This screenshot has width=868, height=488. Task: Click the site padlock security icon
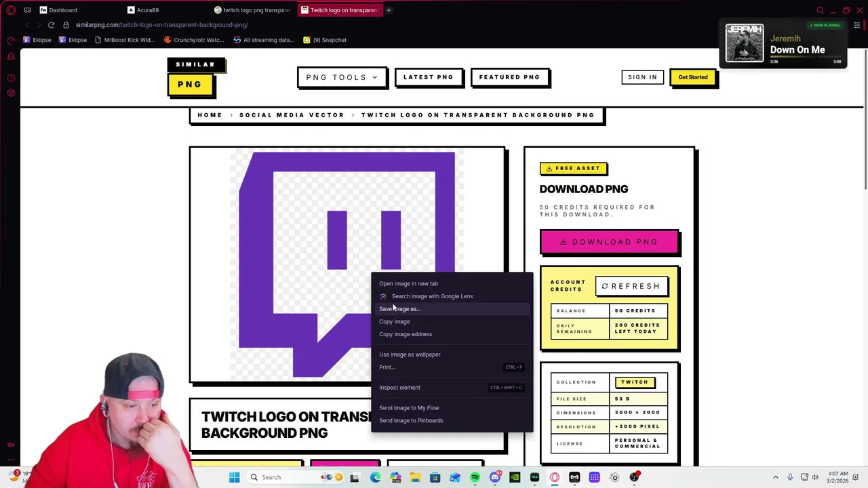point(66,25)
